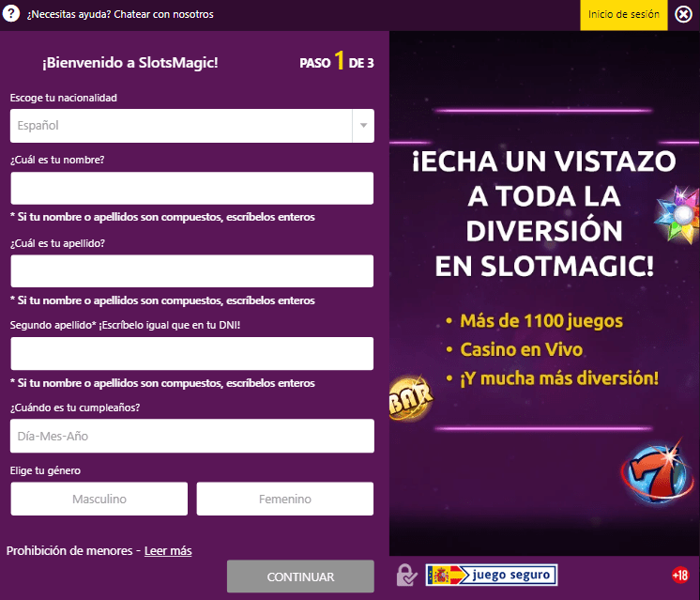Close the registration dialog with X icon
The height and width of the screenshot is (600, 700).
[x=683, y=14]
